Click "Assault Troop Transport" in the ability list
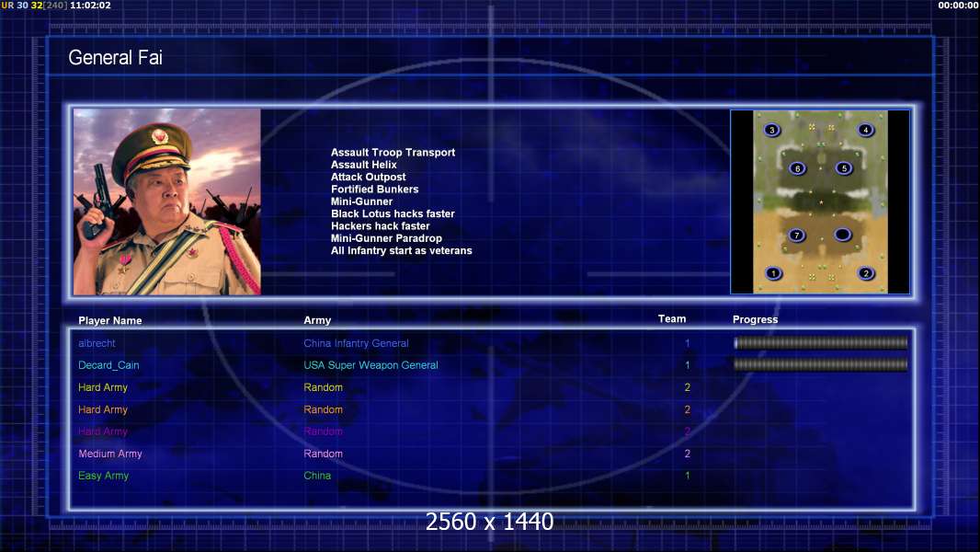This screenshot has width=980, height=552. (x=393, y=152)
